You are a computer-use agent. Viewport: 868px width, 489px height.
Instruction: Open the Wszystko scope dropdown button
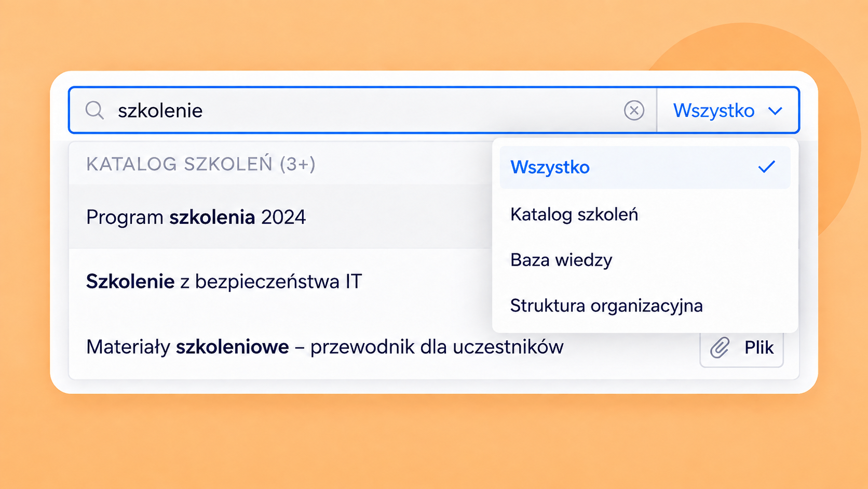727,110
